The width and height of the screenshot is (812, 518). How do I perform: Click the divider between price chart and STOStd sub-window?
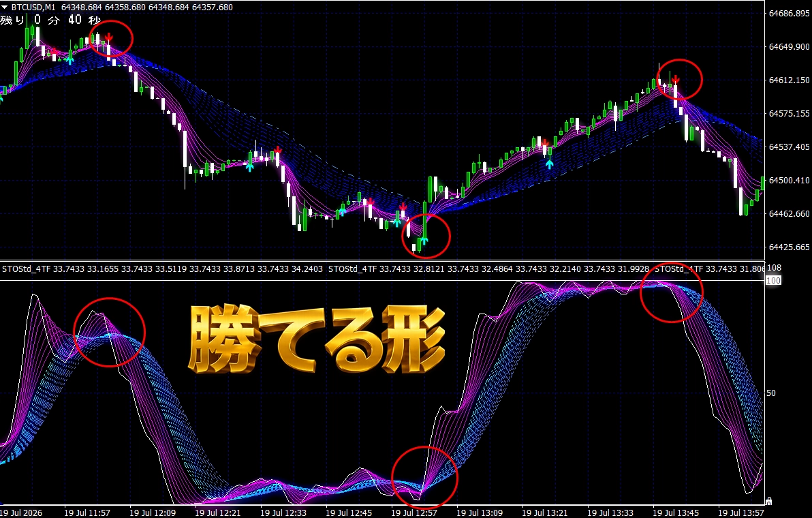(382, 260)
